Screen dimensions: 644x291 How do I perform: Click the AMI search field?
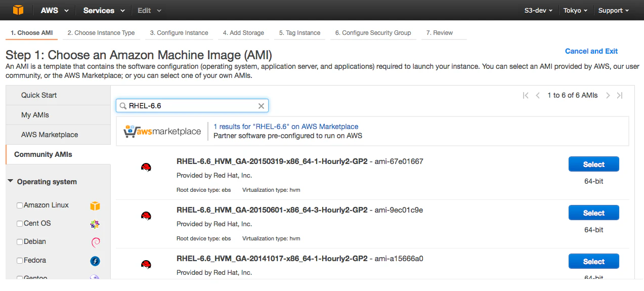(x=192, y=106)
